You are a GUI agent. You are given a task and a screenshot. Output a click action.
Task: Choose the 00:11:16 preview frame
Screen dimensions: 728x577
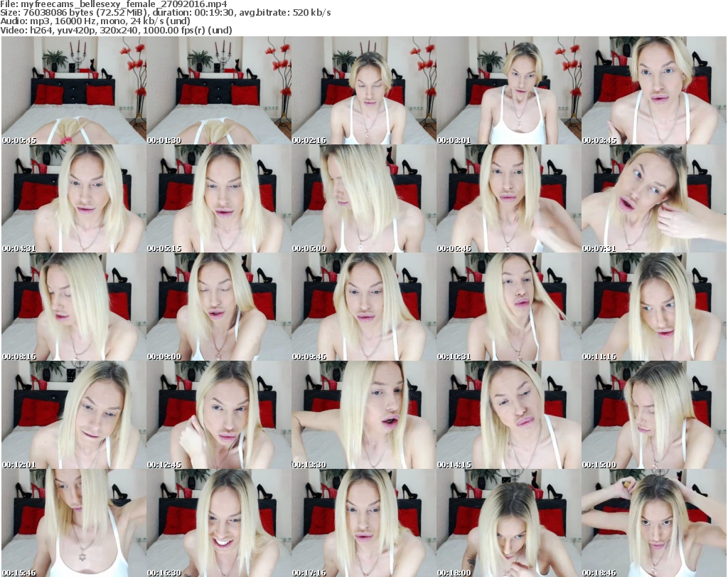[654, 307]
